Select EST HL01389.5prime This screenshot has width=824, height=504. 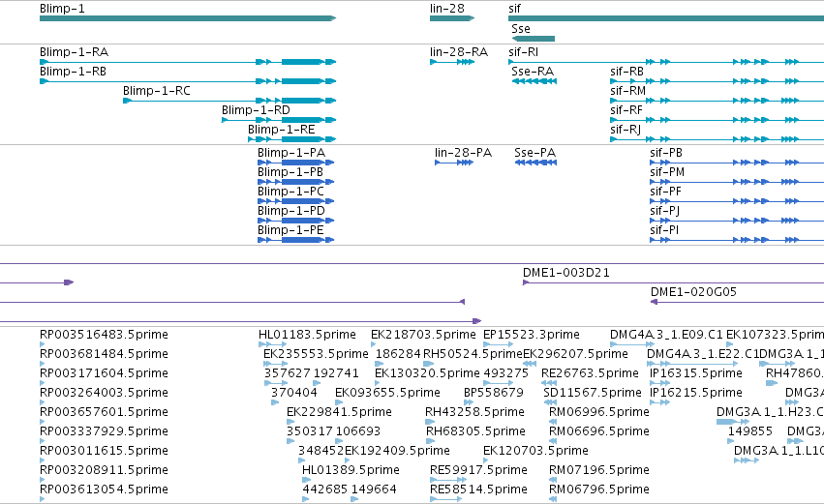tap(351, 470)
